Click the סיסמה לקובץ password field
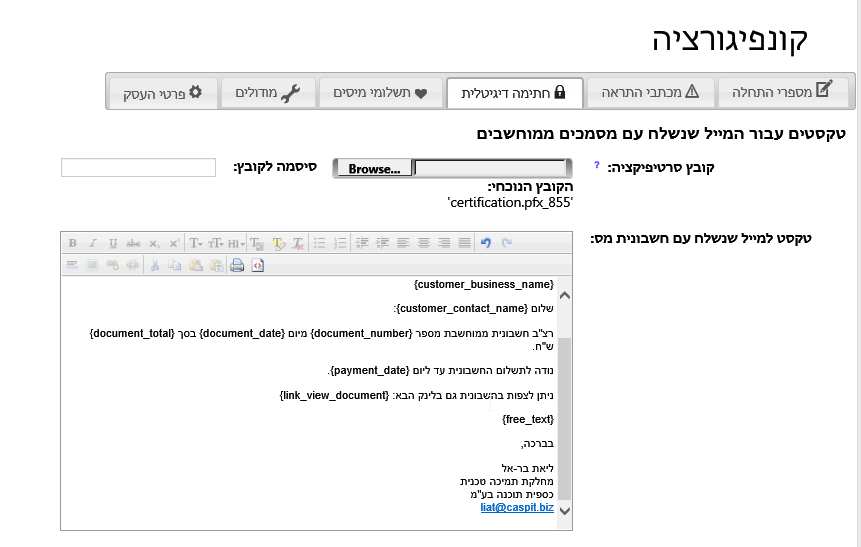861x547 pixels. tap(138, 168)
